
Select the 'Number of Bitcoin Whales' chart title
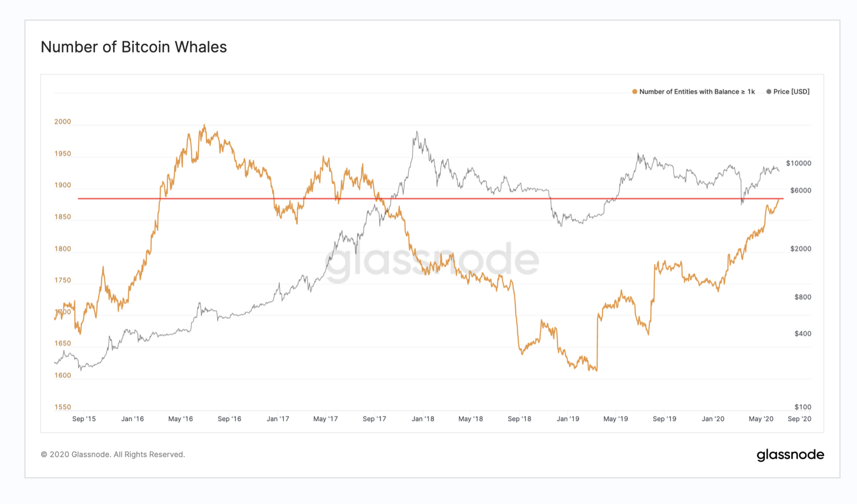coord(133,47)
